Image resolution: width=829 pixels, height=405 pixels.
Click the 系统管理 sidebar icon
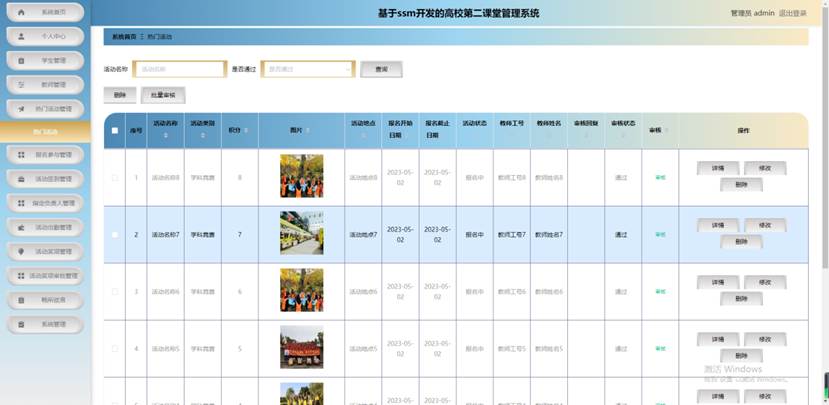[x=21, y=324]
